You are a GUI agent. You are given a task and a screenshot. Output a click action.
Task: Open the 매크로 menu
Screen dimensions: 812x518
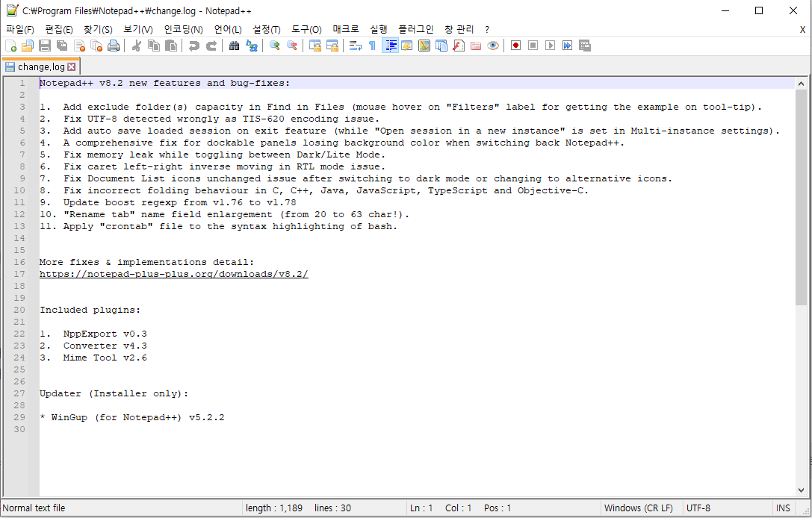click(x=346, y=30)
